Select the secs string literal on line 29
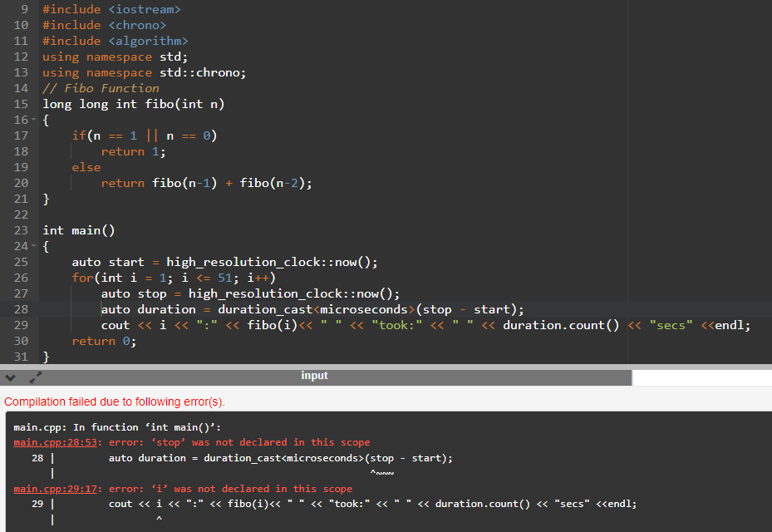This screenshot has height=532, width=772. [x=671, y=325]
